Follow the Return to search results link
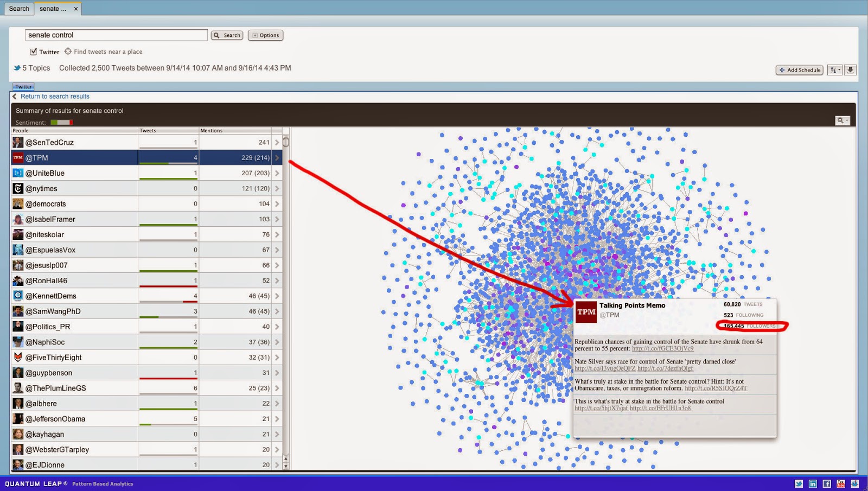 [x=54, y=96]
